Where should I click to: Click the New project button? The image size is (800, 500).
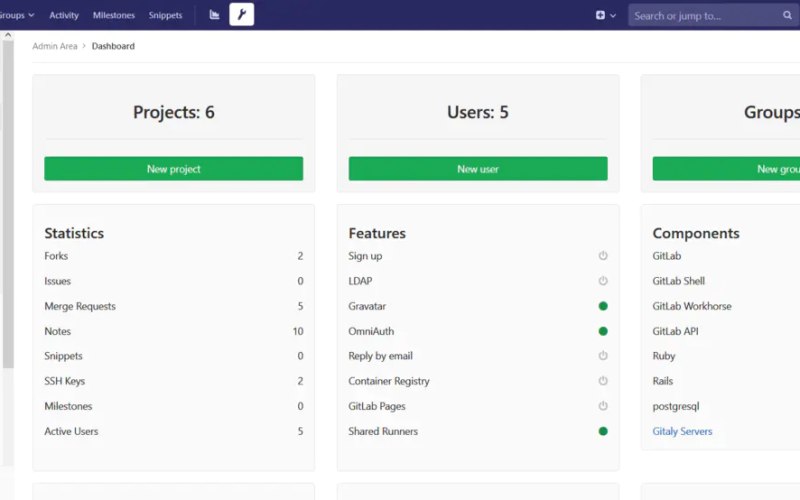173,168
